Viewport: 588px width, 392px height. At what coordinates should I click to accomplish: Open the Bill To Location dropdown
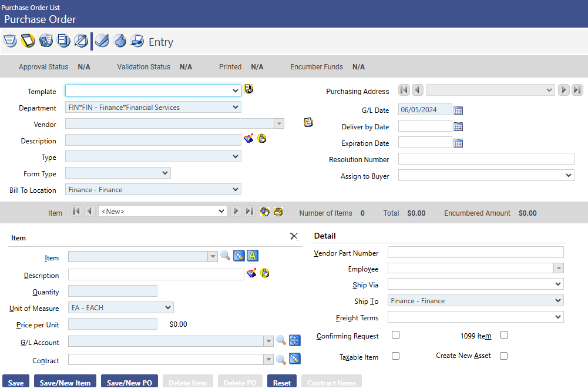[x=153, y=189]
